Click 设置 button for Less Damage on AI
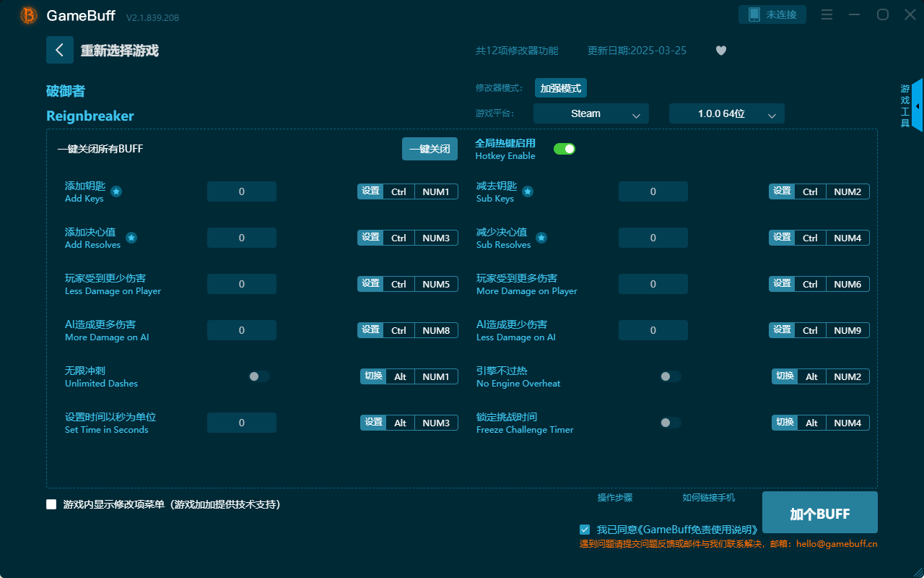This screenshot has height=578, width=924. 782,330
